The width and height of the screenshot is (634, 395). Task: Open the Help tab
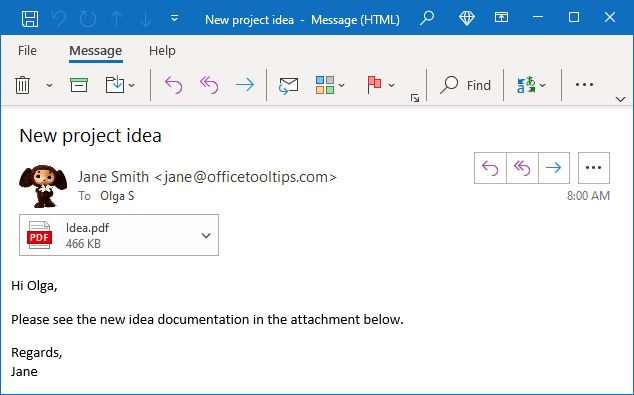click(162, 51)
